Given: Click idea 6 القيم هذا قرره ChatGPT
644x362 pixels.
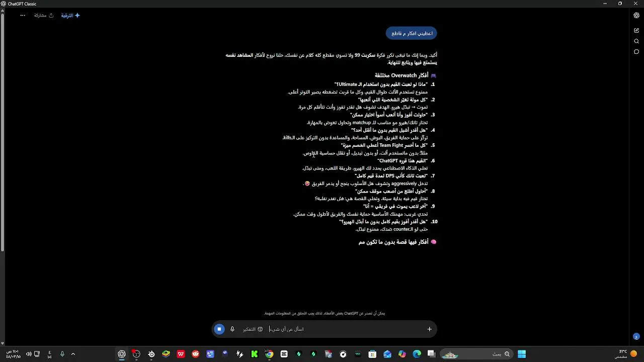Looking at the screenshot, I should 403,161.
